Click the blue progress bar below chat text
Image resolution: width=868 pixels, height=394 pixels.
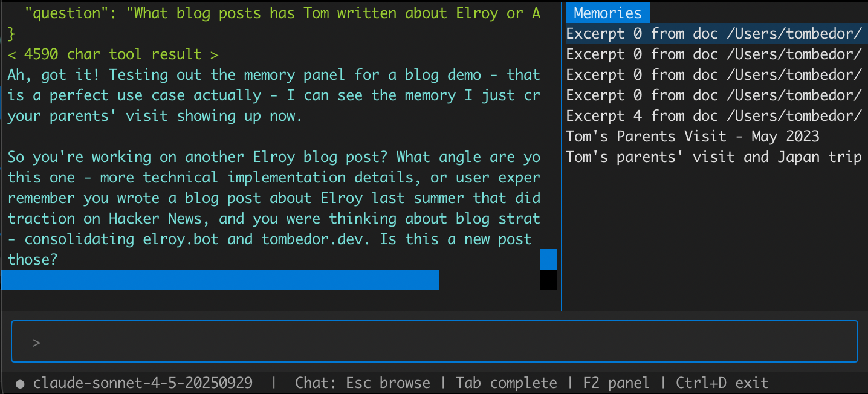pos(219,279)
